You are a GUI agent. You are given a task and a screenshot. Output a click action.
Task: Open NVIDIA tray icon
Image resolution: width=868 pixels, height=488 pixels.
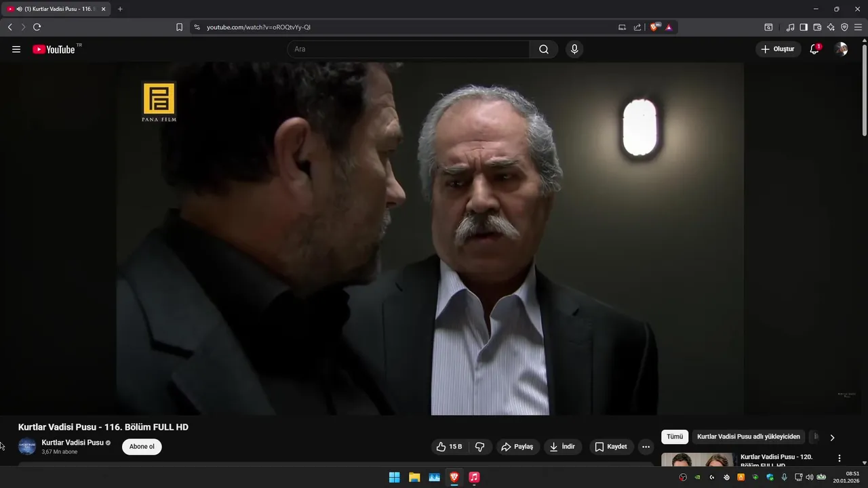697,477
